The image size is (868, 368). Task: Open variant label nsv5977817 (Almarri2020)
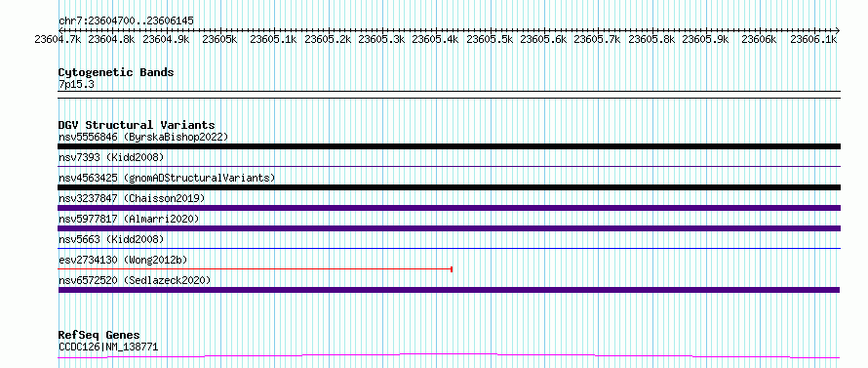click(129, 219)
